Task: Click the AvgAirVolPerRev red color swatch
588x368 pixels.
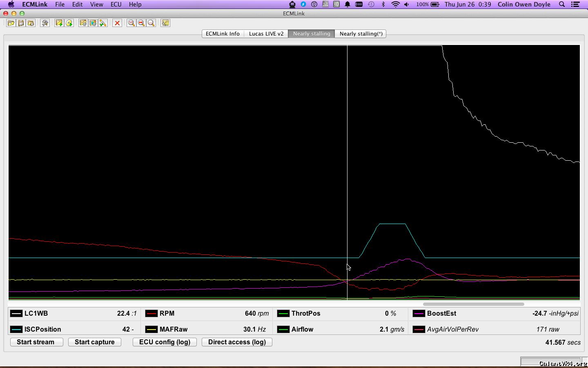Action: (419, 329)
